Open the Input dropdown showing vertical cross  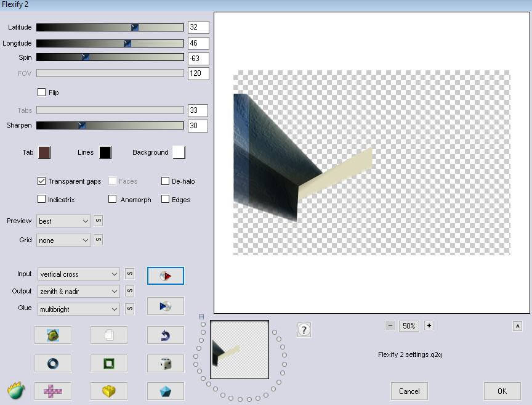(x=78, y=274)
